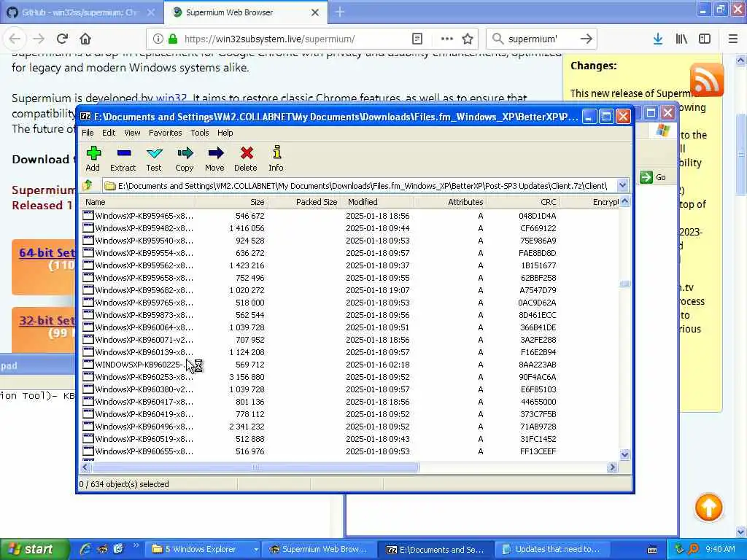Open the 7-Zip View menu
Screen dimensions: 747x560
coord(132,133)
